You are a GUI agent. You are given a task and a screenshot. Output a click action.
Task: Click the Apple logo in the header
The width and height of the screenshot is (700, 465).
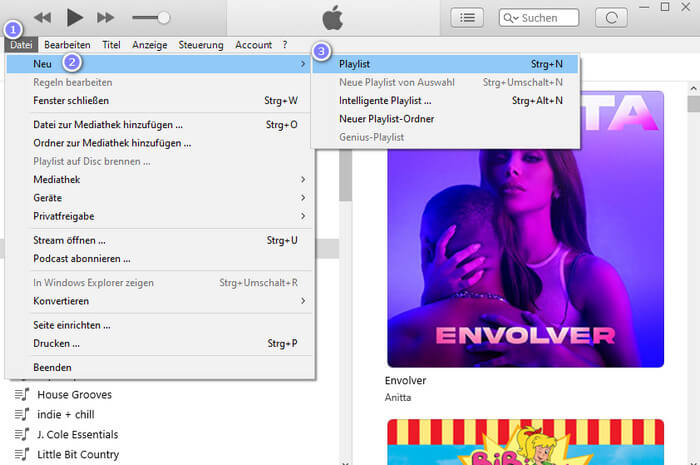333,17
